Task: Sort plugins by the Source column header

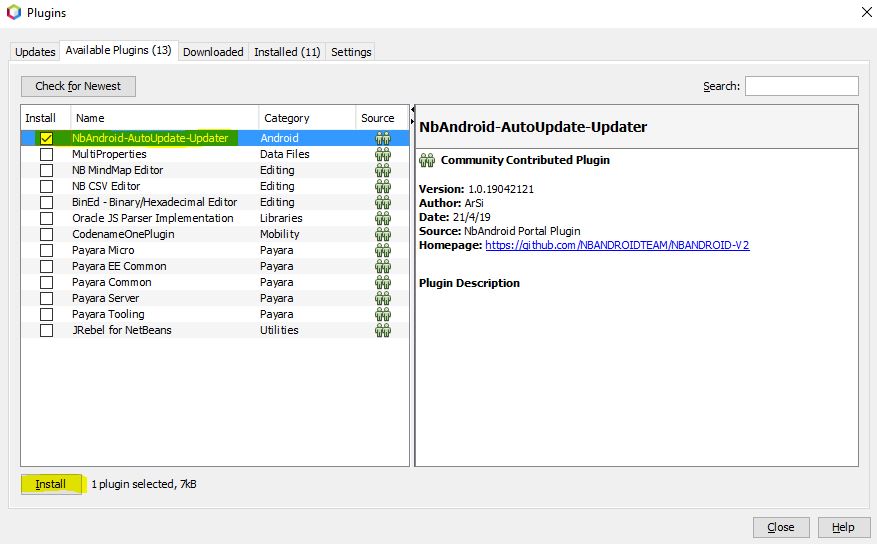Action: [382, 118]
